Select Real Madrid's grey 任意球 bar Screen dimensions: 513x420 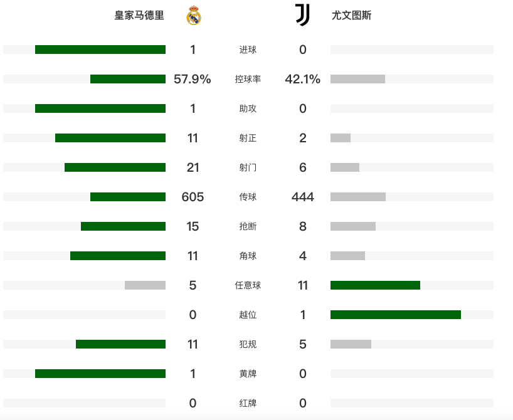click(145, 285)
